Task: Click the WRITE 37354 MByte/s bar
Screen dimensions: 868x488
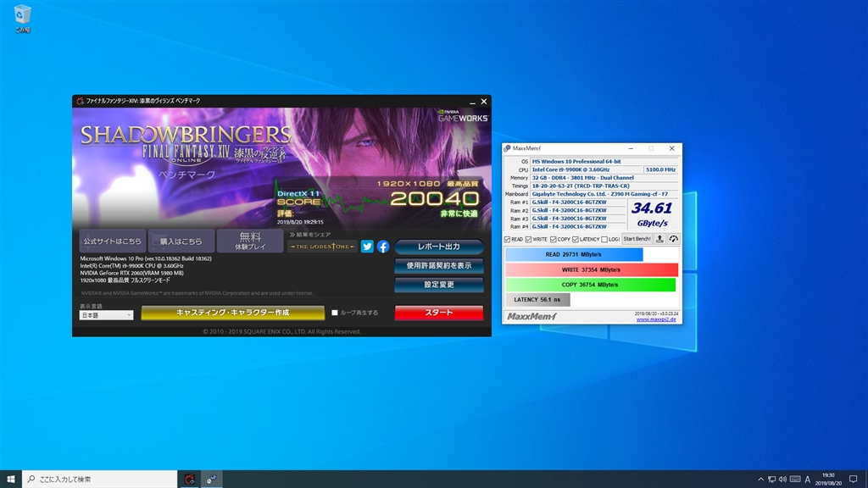Action: click(591, 269)
